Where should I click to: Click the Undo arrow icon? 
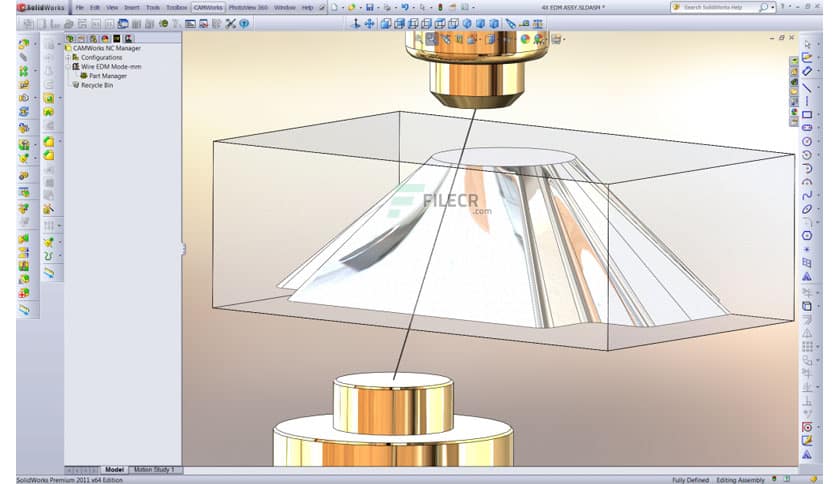click(405, 7)
